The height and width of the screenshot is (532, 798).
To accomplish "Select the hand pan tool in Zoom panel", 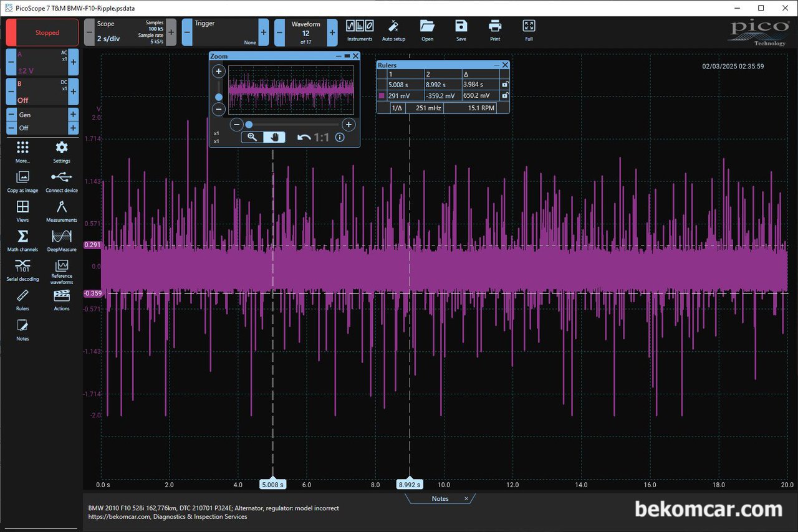I will pos(274,137).
